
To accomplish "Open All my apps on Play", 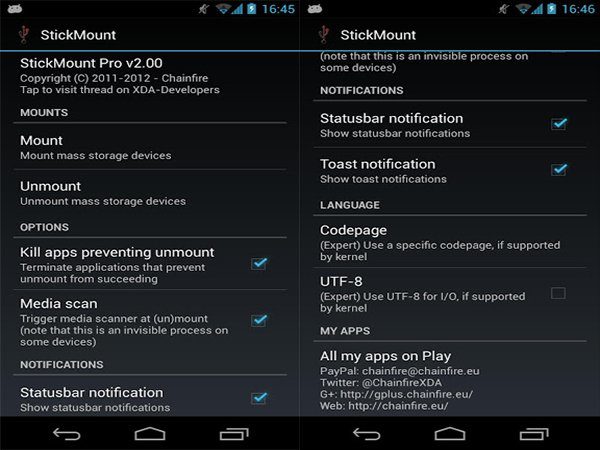I will point(450,380).
